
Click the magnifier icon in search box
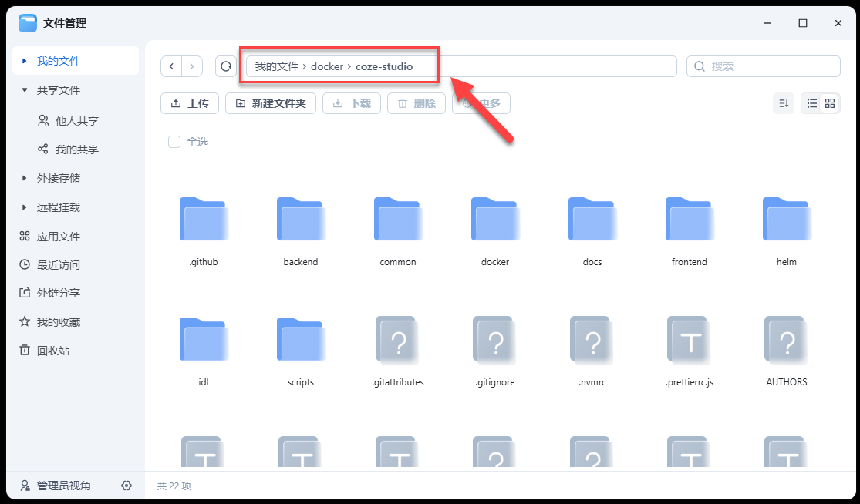coord(699,66)
